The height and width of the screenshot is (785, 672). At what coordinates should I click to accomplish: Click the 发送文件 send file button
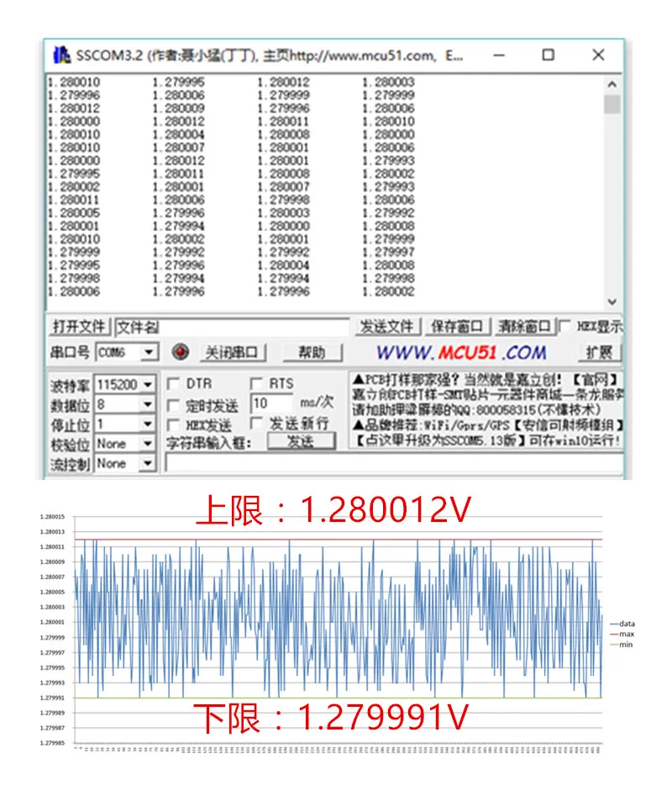click(x=386, y=327)
